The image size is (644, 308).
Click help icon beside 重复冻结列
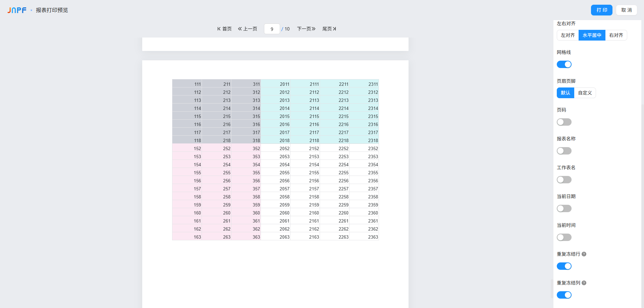[x=584, y=283]
